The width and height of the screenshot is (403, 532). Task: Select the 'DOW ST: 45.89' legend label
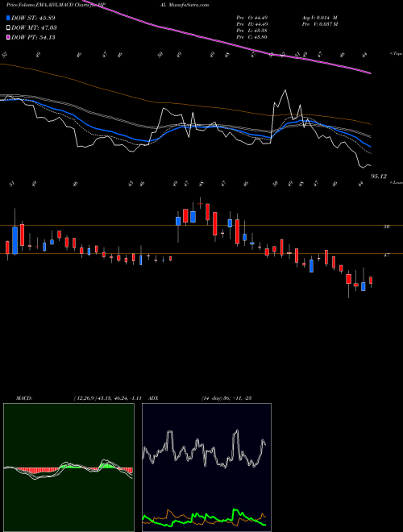[x=33, y=18]
